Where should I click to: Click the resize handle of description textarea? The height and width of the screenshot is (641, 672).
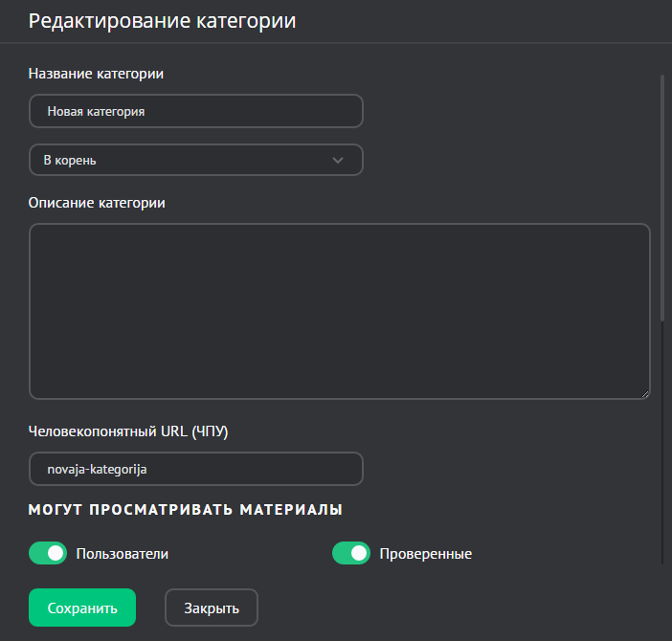point(645,392)
